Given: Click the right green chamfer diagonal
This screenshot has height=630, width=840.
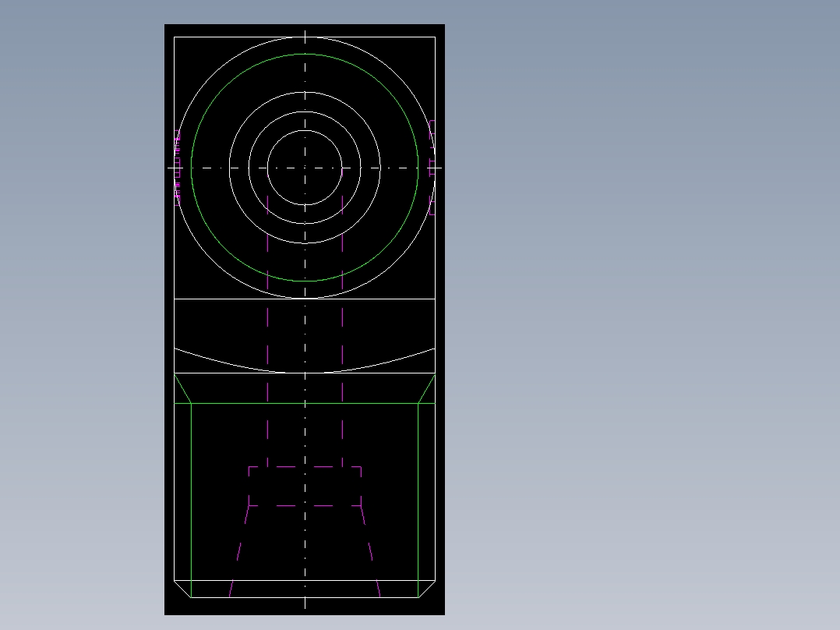Looking at the screenshot, I should pyautogui.click(x=426, y=389).
